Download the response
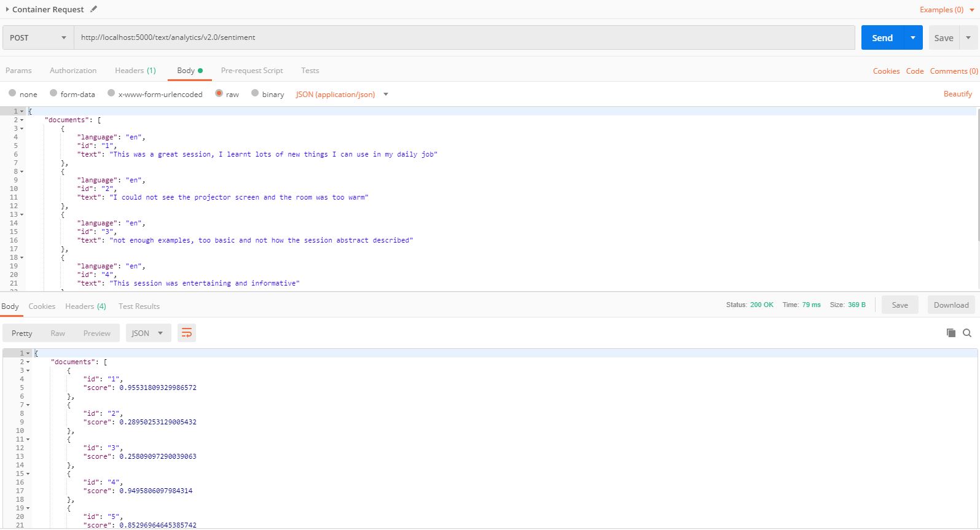Viewport: 980px width, 530px height. (951, 305)
